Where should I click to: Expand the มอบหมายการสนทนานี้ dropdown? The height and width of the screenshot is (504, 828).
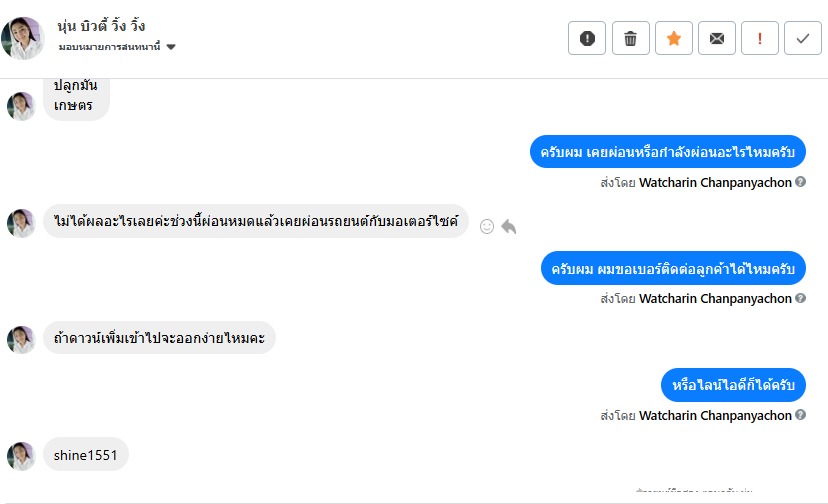tap(171, 47)
